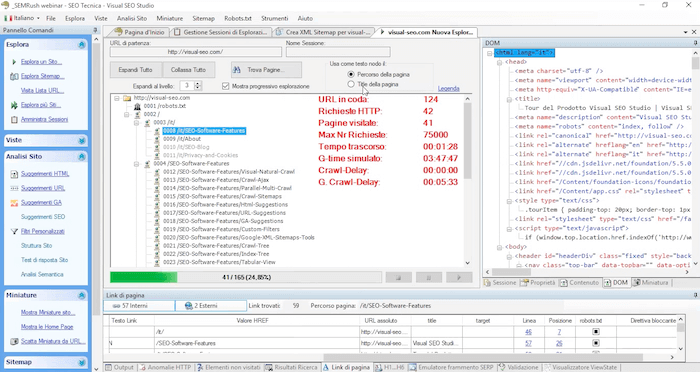Close the active document tab with X

click(x=694, y=32)
